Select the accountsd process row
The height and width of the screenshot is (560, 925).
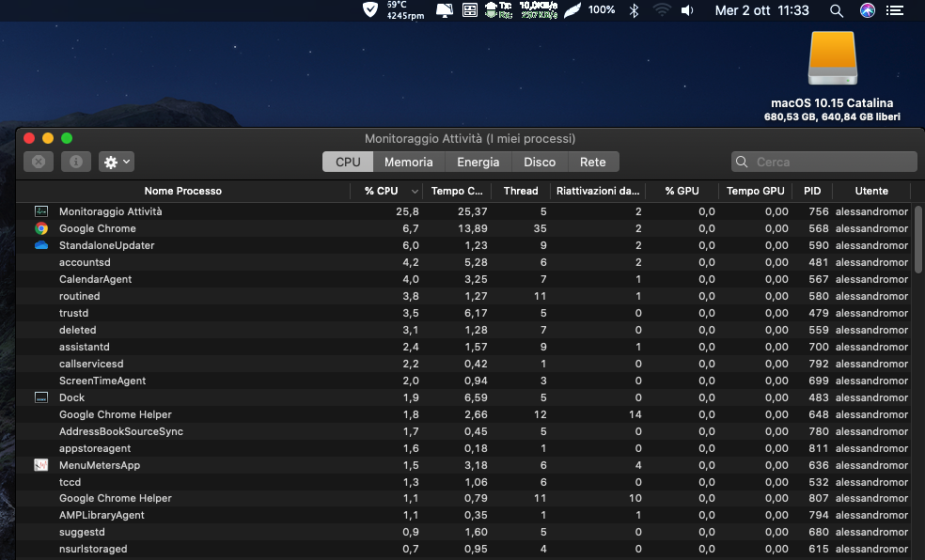click(465, 262)
